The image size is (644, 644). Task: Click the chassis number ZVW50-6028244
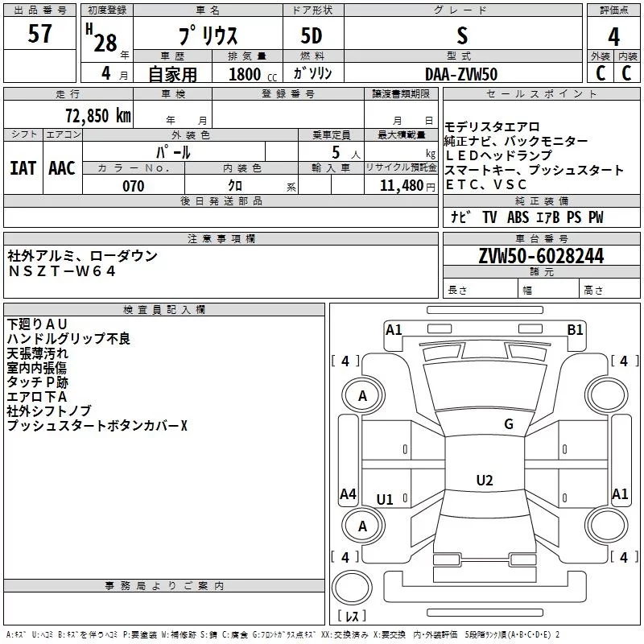pyautogui.click(x=541, y=256)
